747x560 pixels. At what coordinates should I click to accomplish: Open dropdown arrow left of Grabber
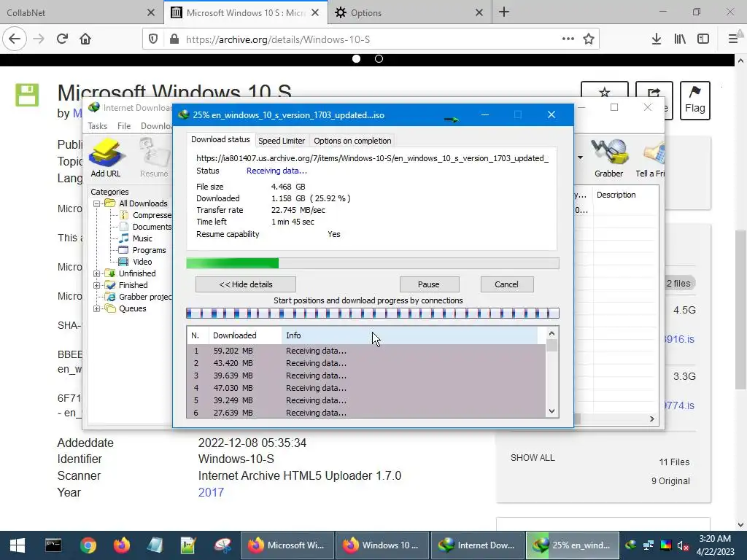coord(580,157)
